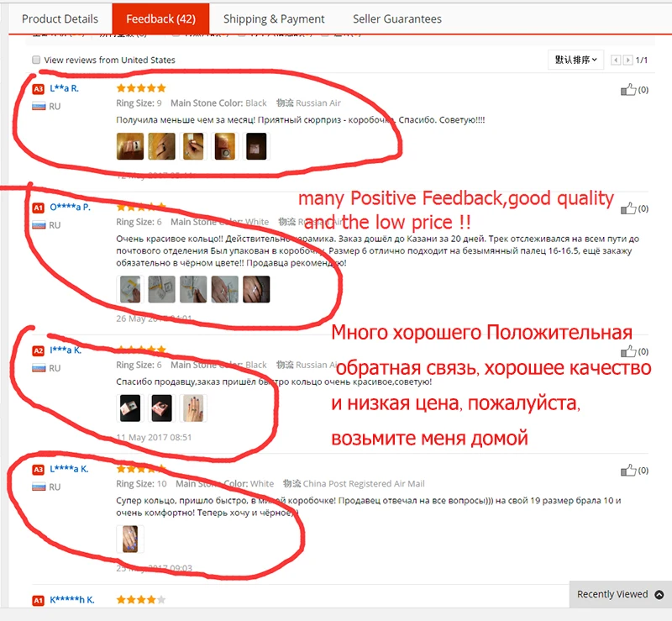Screen dimensions: 672x621
Task: Open Seller Guarantees tab
Action: point(396,18)
